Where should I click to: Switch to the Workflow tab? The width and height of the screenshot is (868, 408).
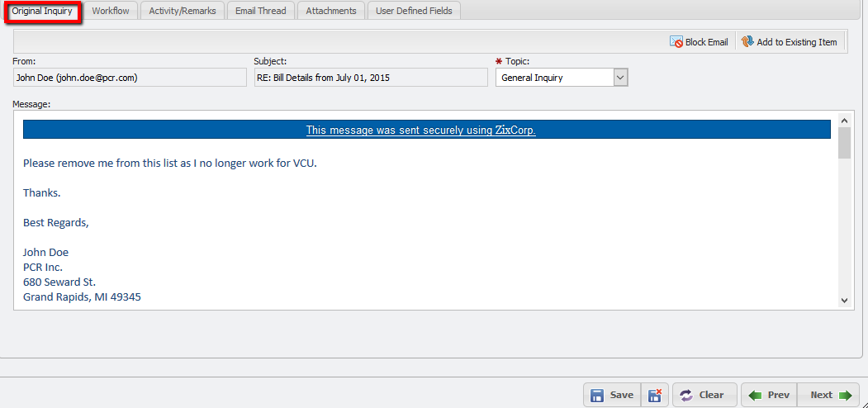[x=111, y=11]
